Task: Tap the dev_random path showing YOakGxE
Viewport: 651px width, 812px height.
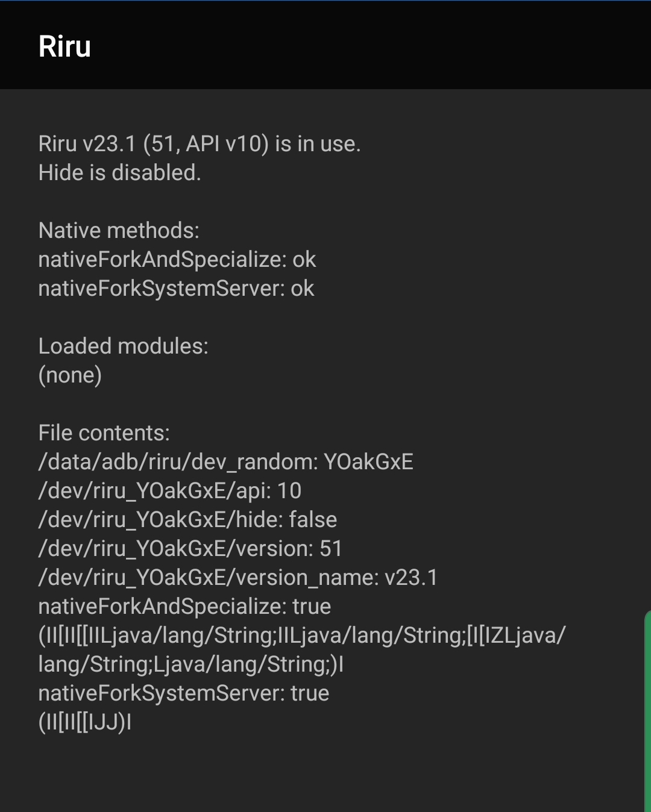Action: click(226, 461)
